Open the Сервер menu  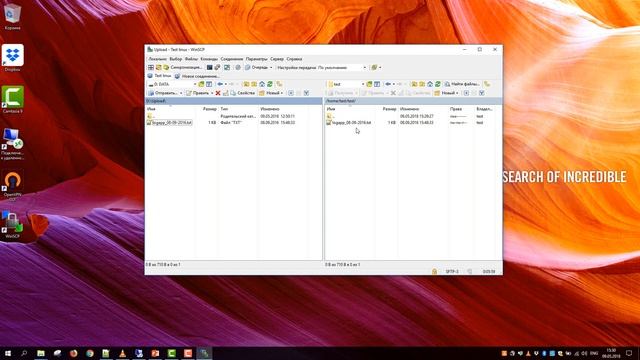[277, 59]
